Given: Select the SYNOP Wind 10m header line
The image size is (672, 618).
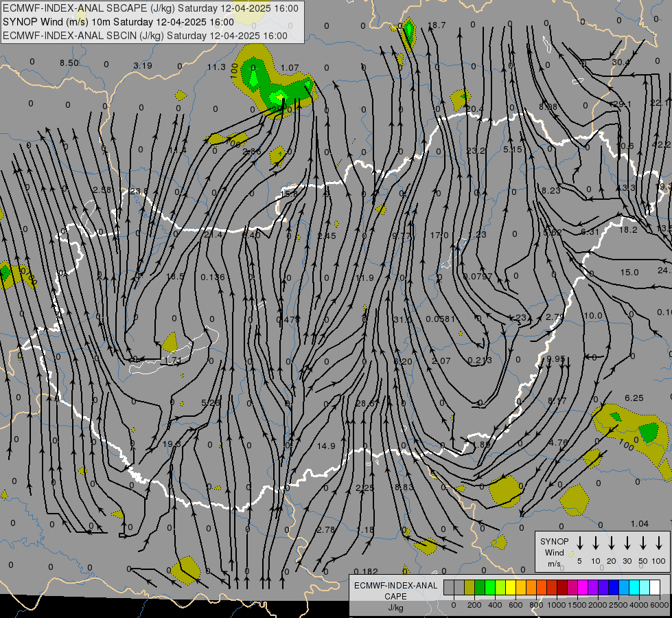Looking at the screenshot, I should pyautogui.click(x=118, y=22).
